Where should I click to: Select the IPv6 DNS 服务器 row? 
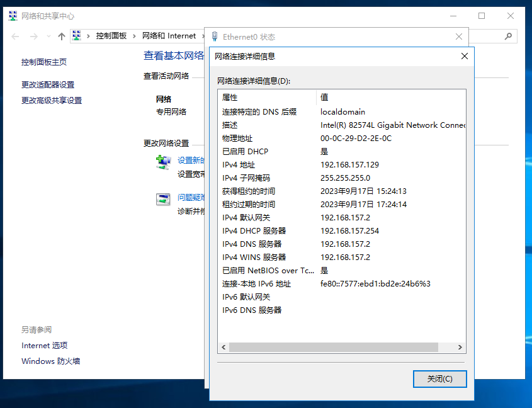click(342, 310)
